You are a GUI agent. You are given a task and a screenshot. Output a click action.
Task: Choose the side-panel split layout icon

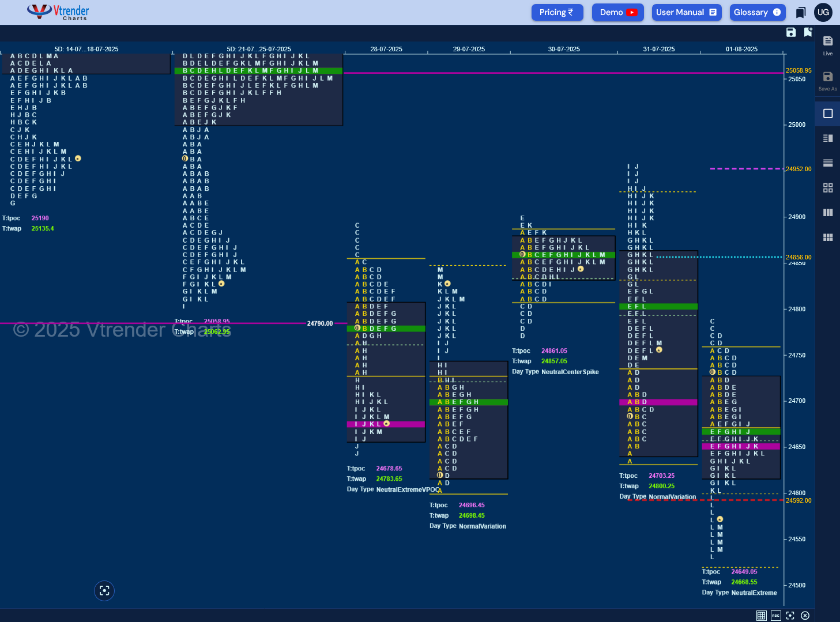point(828,138)
